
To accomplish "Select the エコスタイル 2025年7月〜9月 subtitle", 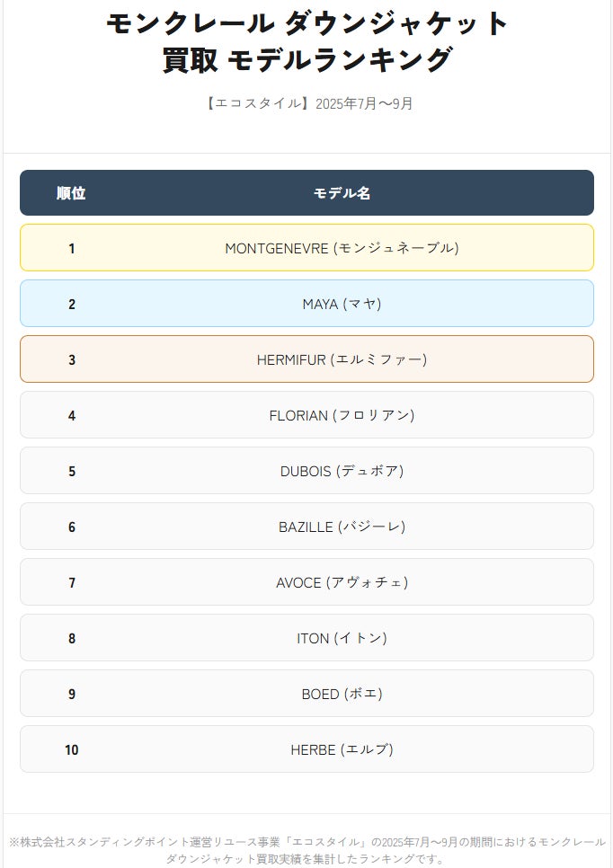I will pos(307,103).
